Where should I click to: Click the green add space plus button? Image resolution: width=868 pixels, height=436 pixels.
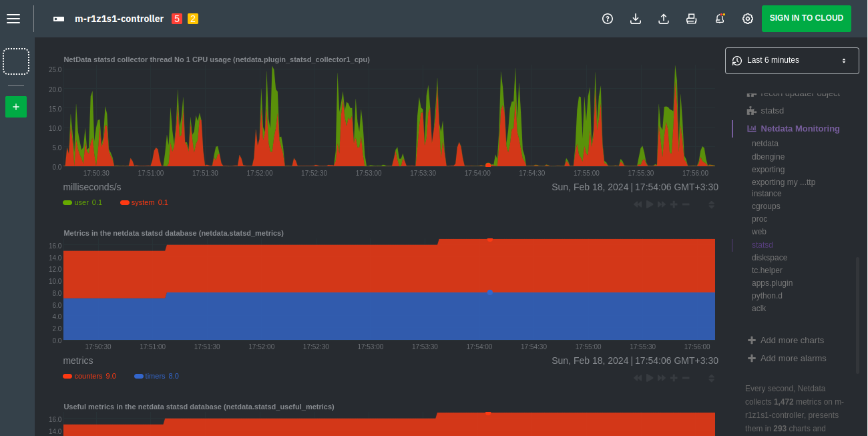[16, 107]
